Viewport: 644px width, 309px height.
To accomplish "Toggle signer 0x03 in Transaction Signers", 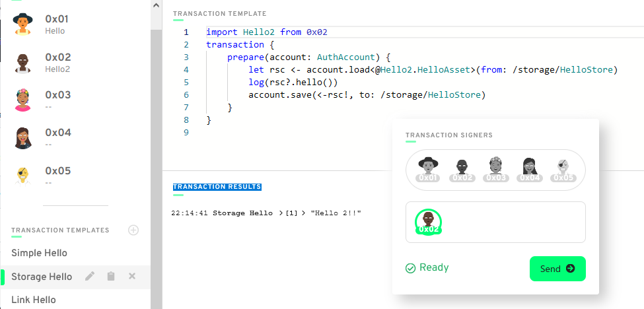I will 497,170.
